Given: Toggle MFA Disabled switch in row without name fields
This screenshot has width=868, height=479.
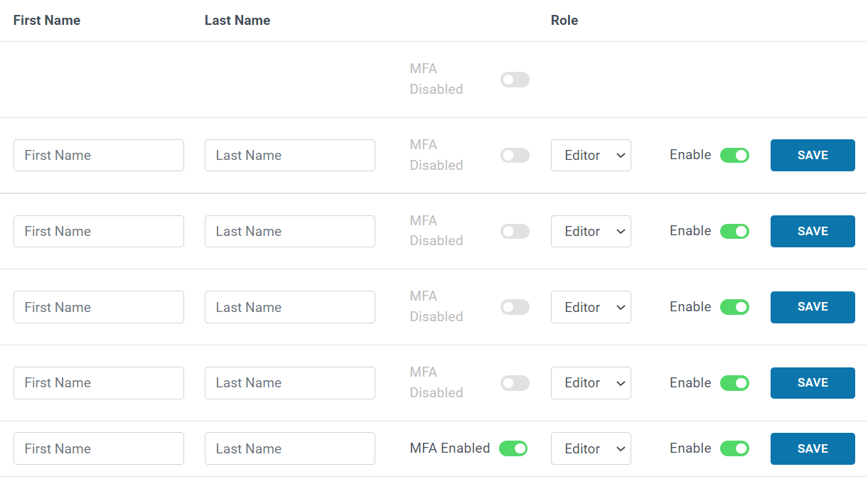Looking at the screenshot, I should pos(515,80).
